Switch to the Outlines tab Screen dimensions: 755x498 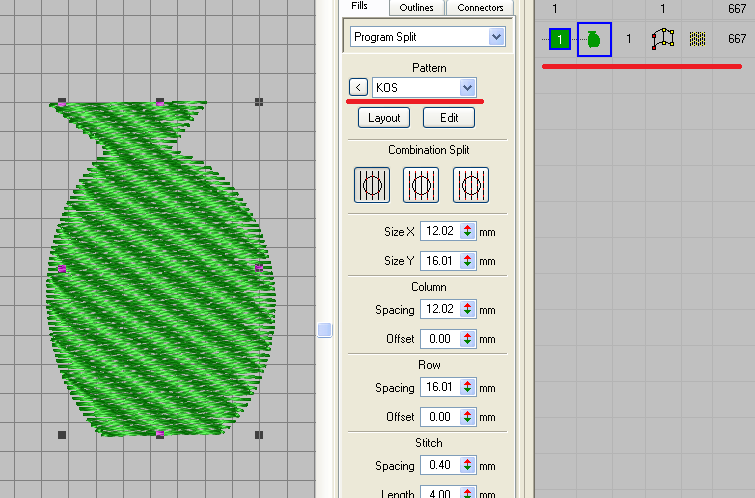click(x=416, y=8)
